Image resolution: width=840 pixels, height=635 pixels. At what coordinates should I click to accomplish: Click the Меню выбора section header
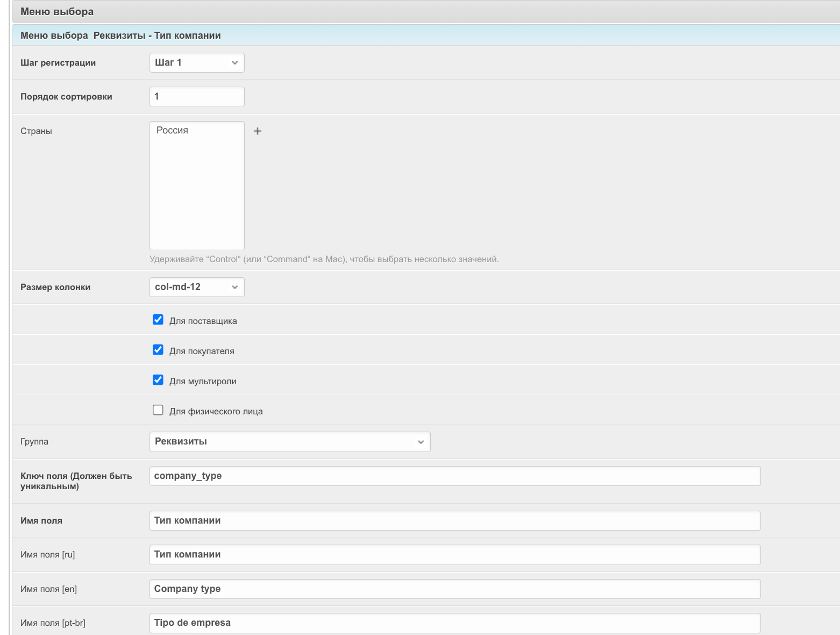click(57, 11)
